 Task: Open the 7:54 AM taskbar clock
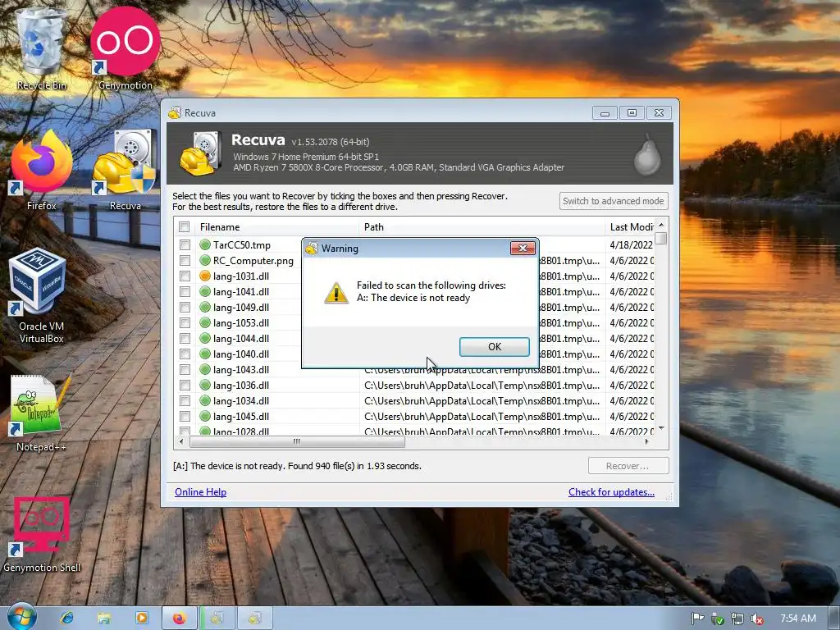(x=797, y=619)
